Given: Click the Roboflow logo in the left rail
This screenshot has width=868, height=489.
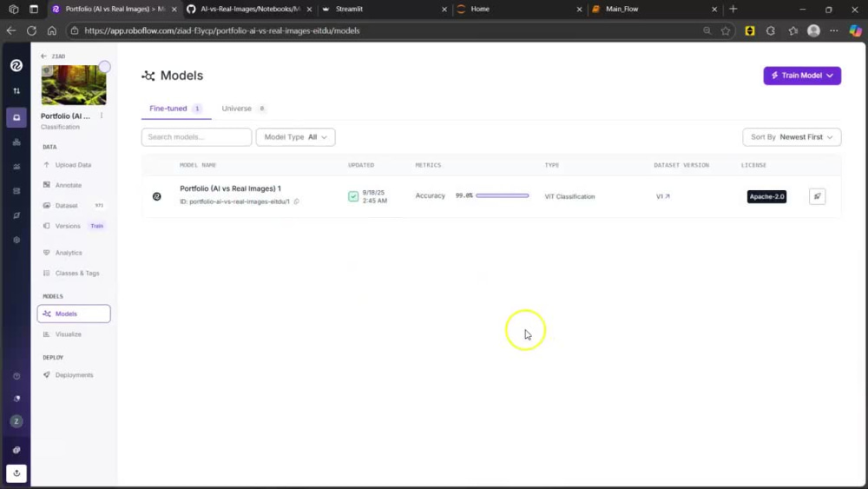Looking at the screenshot, I should coord(16,65).
